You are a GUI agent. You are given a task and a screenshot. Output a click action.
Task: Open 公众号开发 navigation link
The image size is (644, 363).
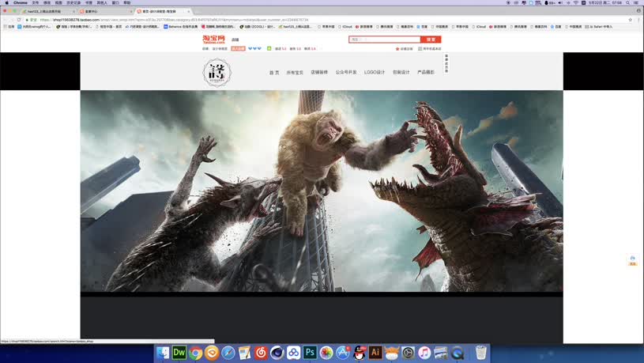point(346,72)
